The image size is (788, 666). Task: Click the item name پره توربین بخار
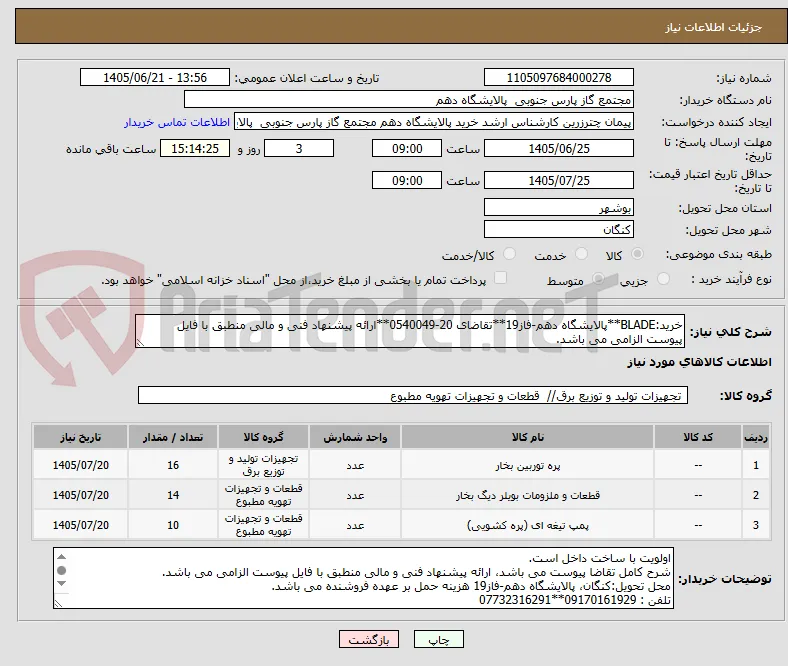point(527,465)
